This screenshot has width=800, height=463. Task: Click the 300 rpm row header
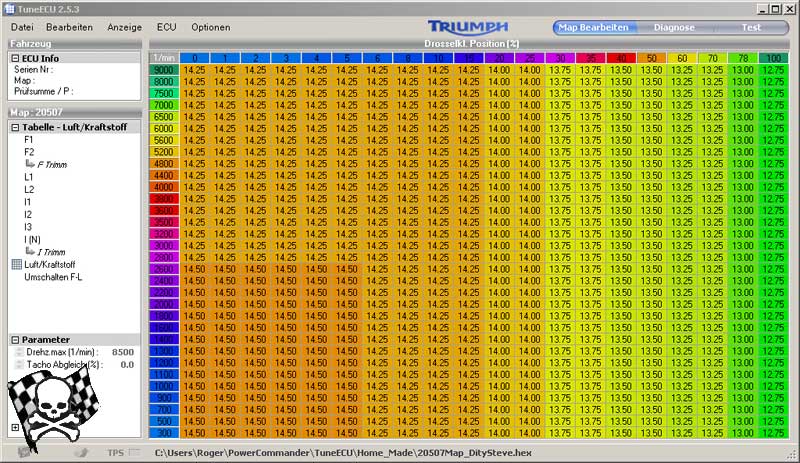point(164,433)
